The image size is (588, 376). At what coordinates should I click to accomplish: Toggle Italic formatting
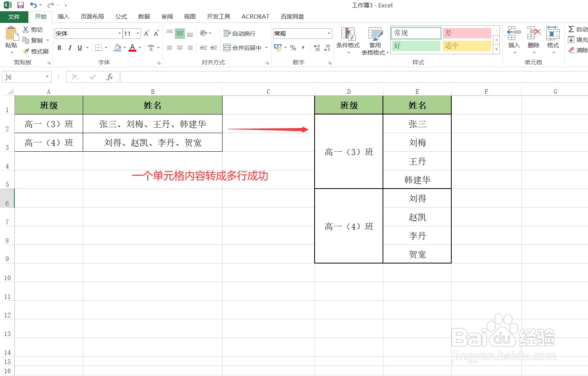coord(70,48)
